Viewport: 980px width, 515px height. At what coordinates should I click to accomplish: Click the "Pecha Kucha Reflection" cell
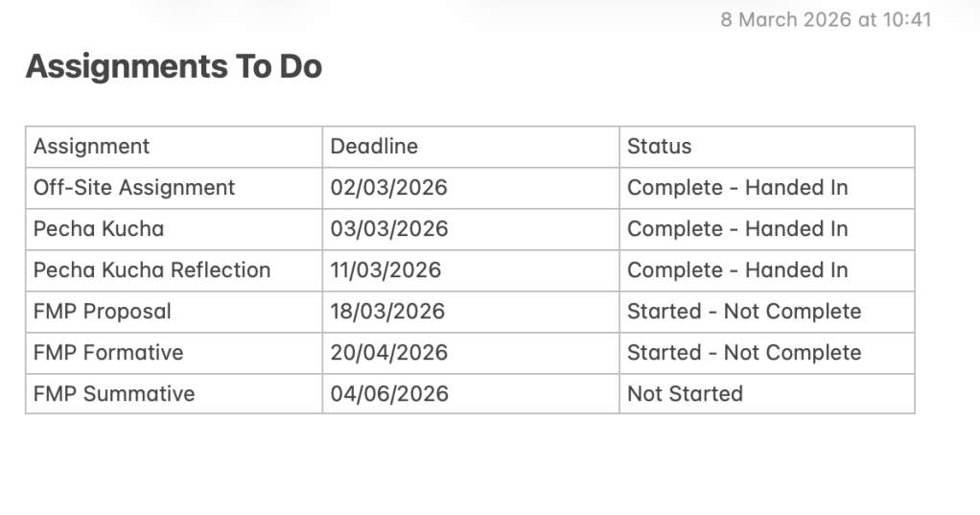(152, 270)
